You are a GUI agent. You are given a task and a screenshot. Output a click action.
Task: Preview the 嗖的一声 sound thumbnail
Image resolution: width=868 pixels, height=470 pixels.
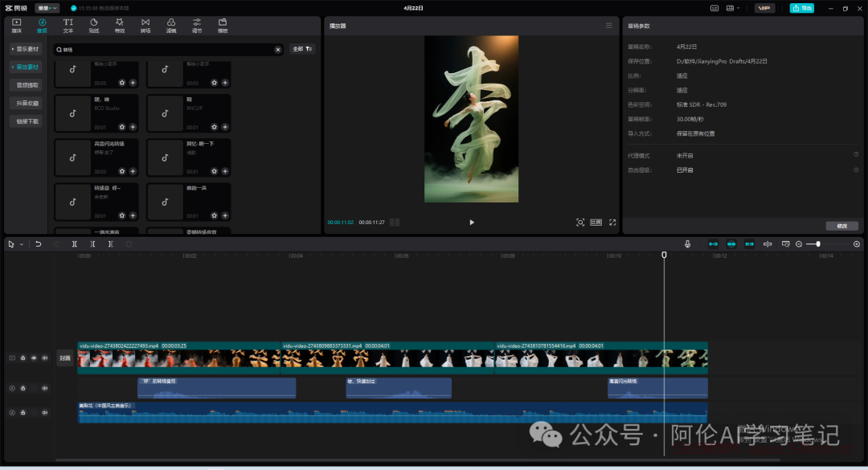165,202
